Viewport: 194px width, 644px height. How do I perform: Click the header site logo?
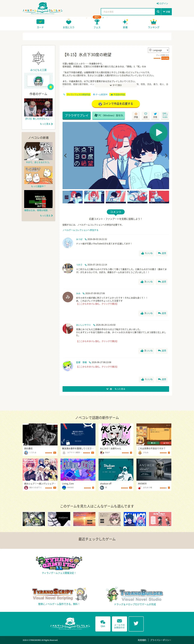[43, 8]
